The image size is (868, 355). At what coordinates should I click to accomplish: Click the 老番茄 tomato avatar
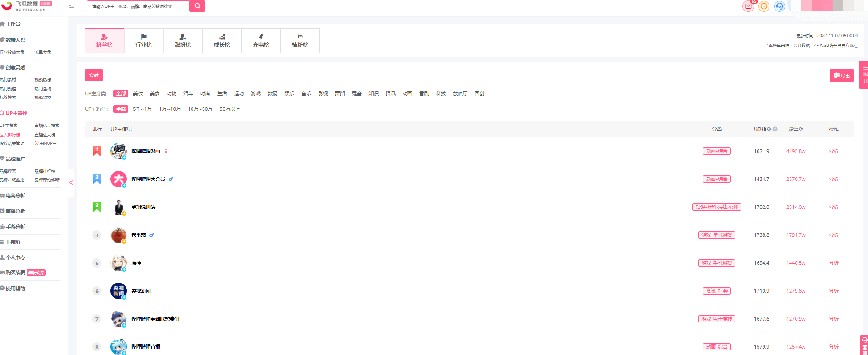click(x=119, y=235)
